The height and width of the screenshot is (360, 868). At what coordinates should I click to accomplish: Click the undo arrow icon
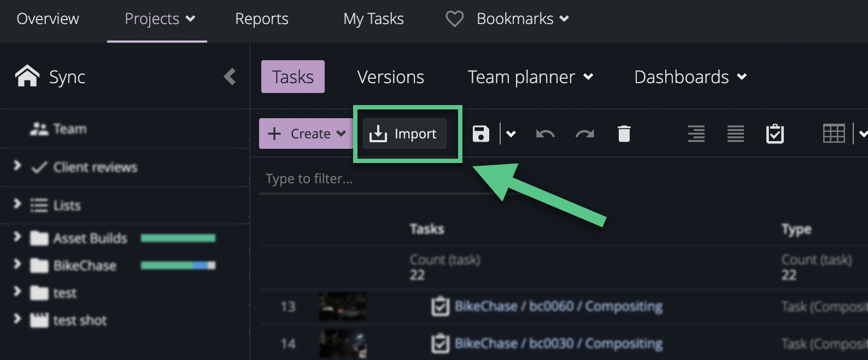[545, 133]
